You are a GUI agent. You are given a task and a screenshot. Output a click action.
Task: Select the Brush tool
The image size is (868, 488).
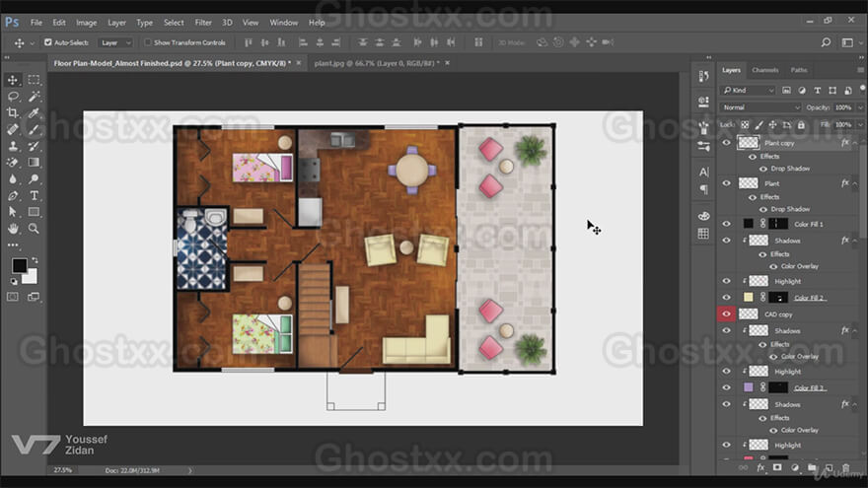click(34, 129)
